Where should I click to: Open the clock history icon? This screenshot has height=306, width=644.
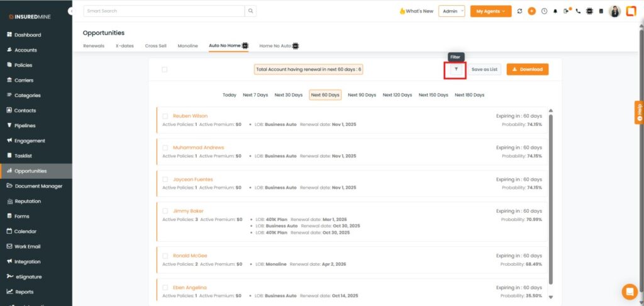tap(544, 11)
